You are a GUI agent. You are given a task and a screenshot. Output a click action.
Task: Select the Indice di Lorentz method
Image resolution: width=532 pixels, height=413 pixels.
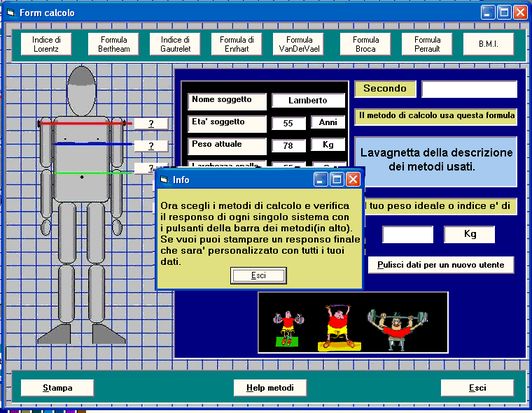point(46,44)
